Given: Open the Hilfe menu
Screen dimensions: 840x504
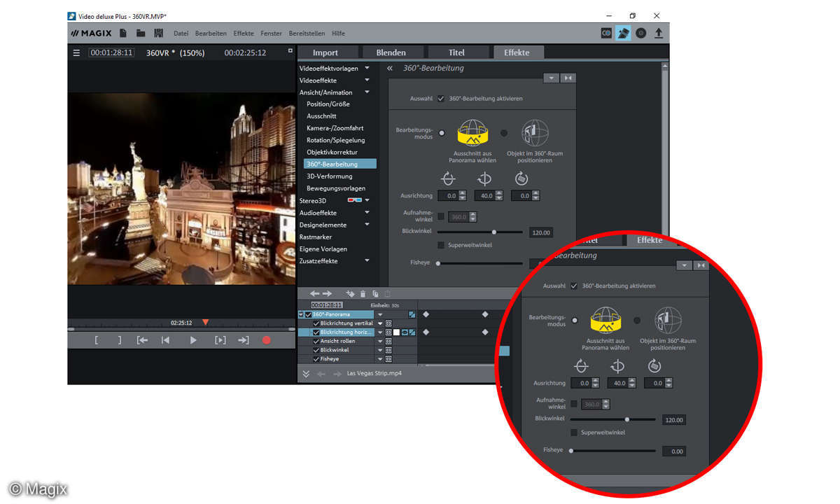Looking at the screenshot, I should click(339, 34).
